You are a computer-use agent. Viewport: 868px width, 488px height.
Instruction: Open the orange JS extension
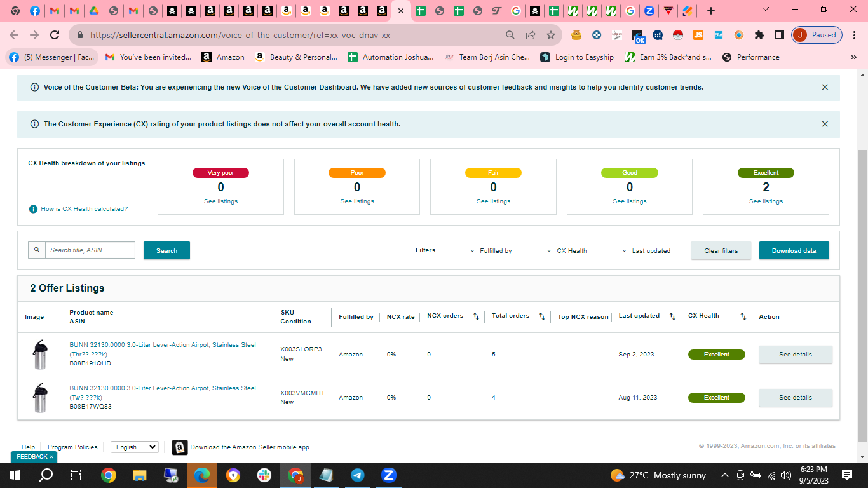pyautogui.click(x=698, y=35)
